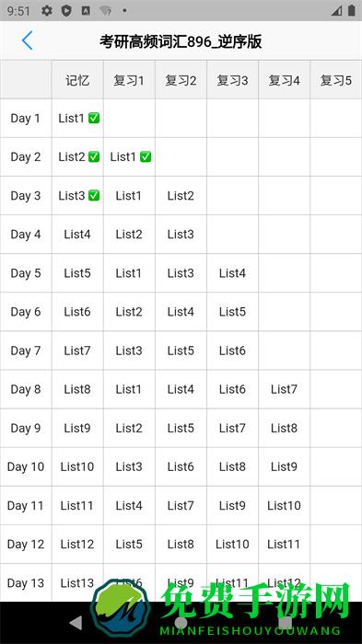Open List10 in Day 11 复习4 column
Image resolution: width=362 pixels, height=644 pixels.
point(284,505)
